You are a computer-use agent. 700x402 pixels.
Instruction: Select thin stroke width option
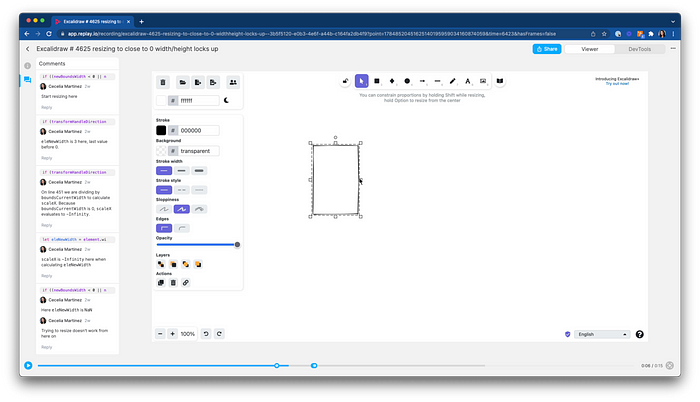click(x=164, y=171)
